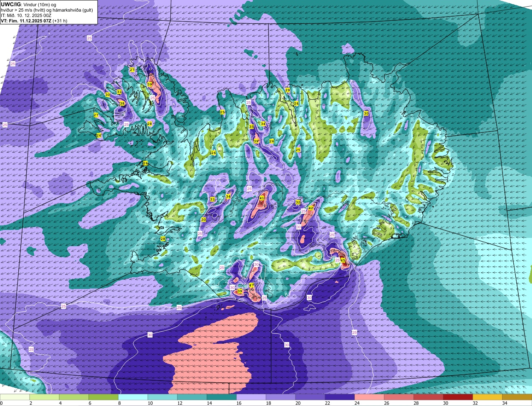Screen dimensions: 532x406
Task: Choose the 26–28 m/s salmon legend swatch
Action: [399, 397]
